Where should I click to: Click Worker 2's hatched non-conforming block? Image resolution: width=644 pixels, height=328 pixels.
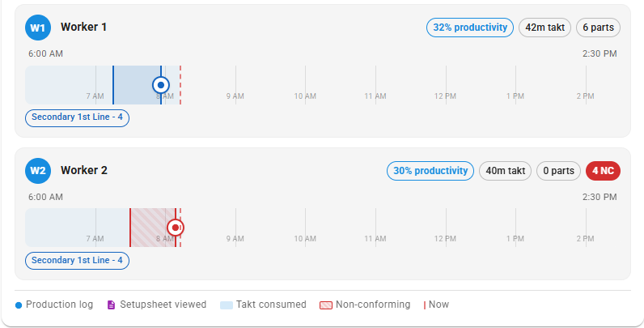pos(153,228)
